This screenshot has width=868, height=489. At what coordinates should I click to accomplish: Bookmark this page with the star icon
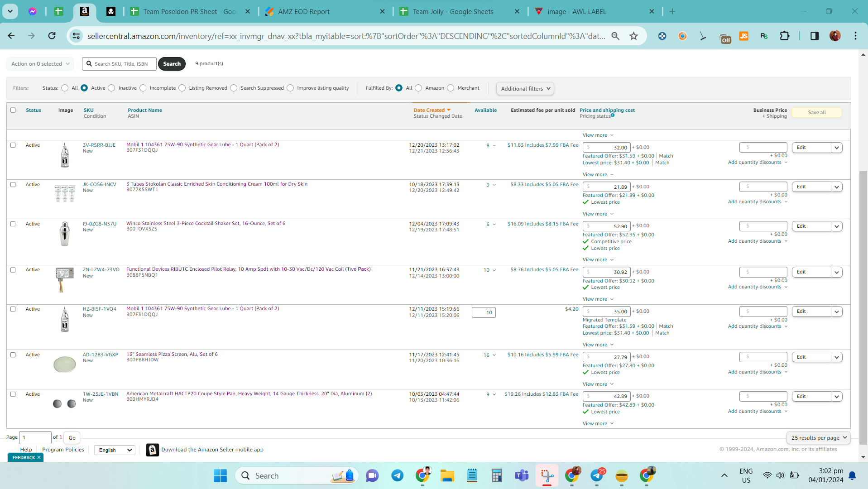pos(633,36)
